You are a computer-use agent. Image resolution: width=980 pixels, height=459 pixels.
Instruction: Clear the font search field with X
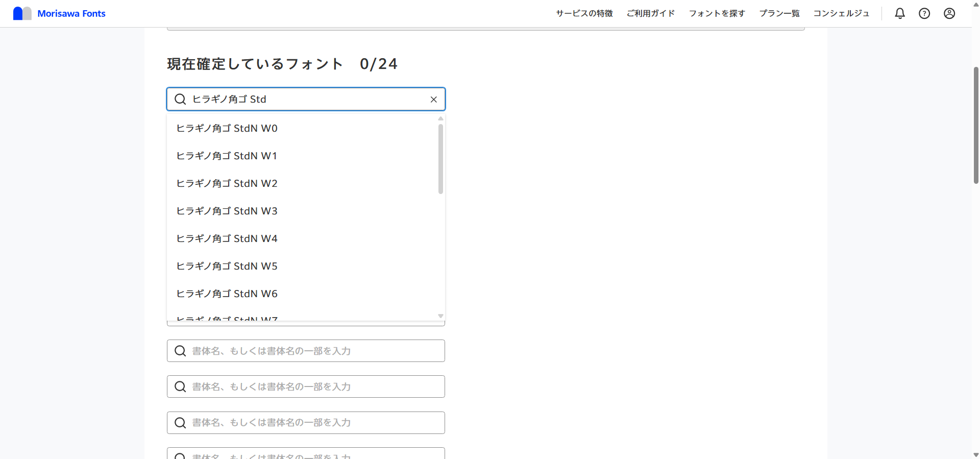coord(434,100)
